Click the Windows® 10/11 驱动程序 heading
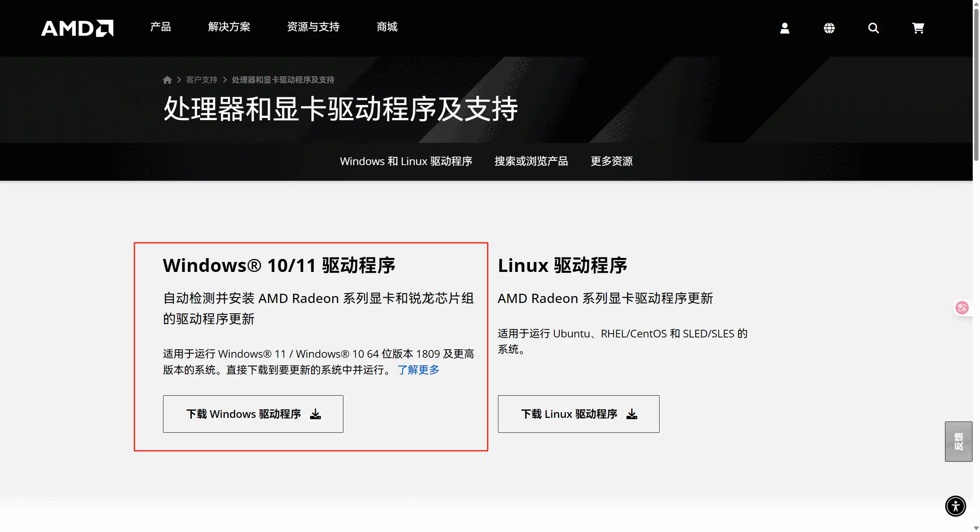 click(279, 265)
